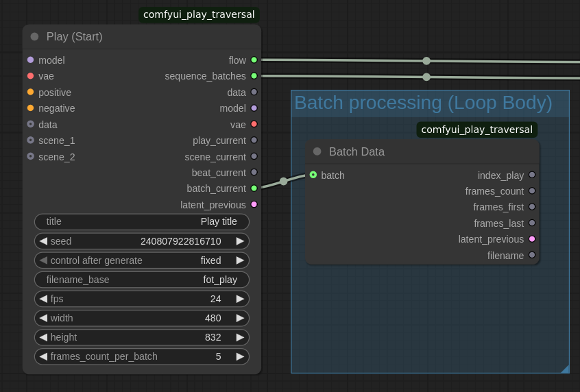
Task: Click the sequence_batches output socket
Action: 254,76
